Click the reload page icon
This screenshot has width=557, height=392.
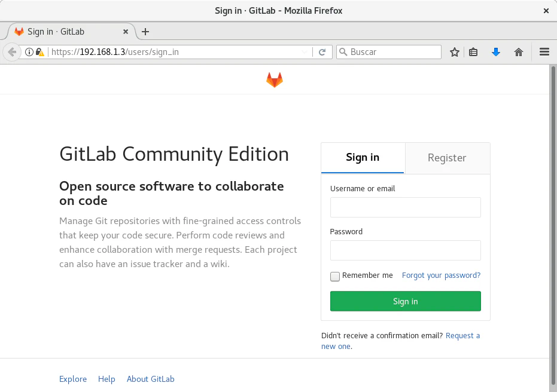point(322,52)
